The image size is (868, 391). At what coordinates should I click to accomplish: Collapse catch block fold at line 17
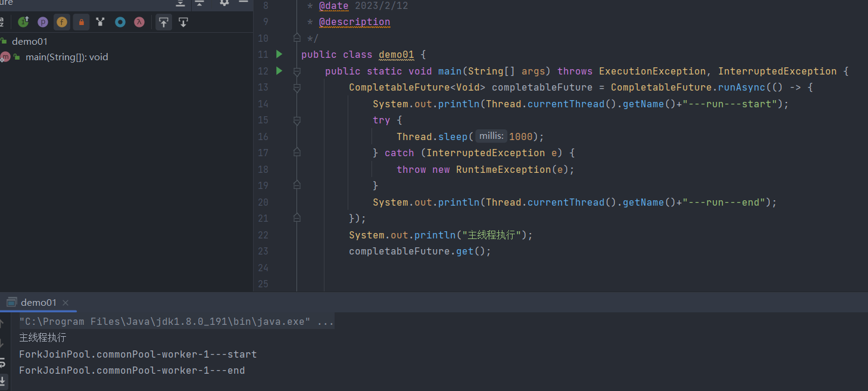tap(297, 153)
